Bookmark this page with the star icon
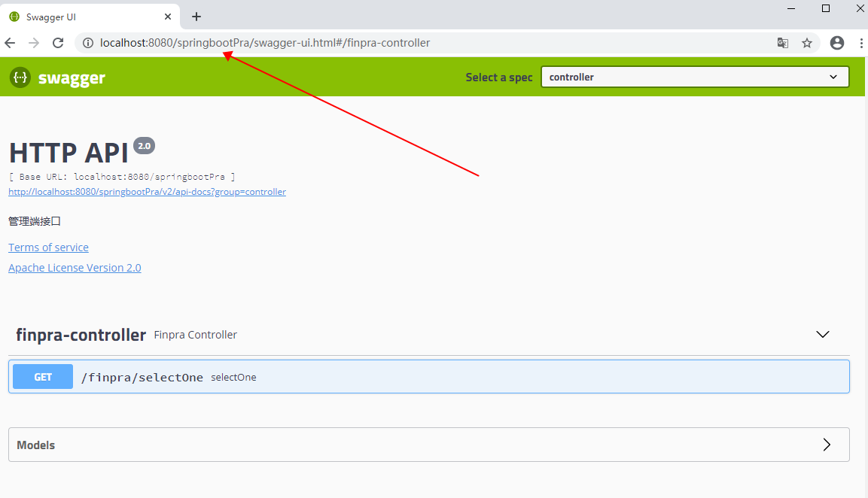 807,43
